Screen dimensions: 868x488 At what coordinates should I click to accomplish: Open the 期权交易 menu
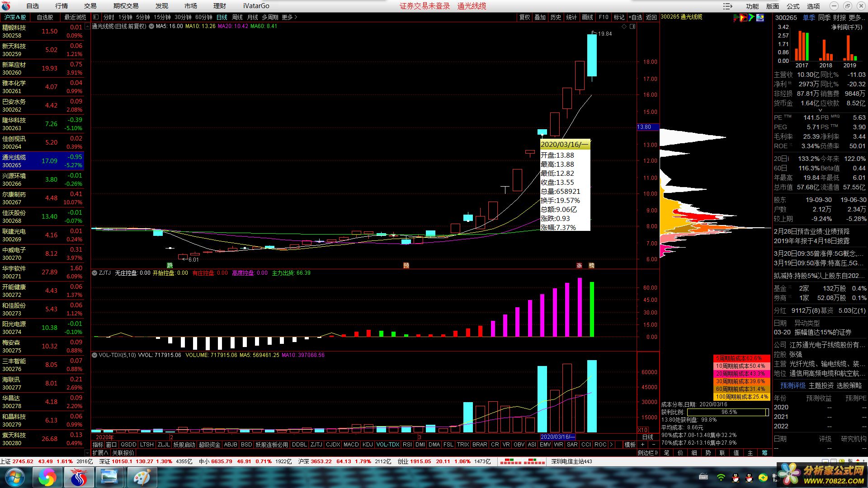pos(126,6)
